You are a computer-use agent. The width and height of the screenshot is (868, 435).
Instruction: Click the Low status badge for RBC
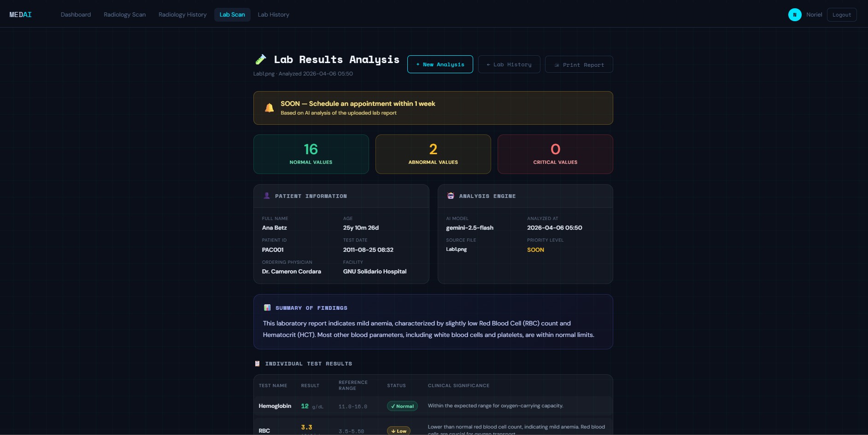399,431
